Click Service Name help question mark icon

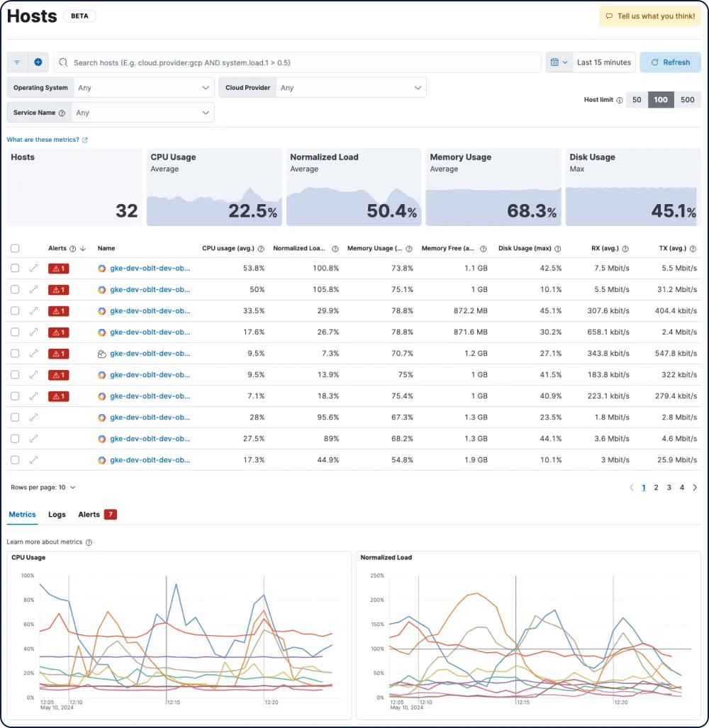point(62,113)
